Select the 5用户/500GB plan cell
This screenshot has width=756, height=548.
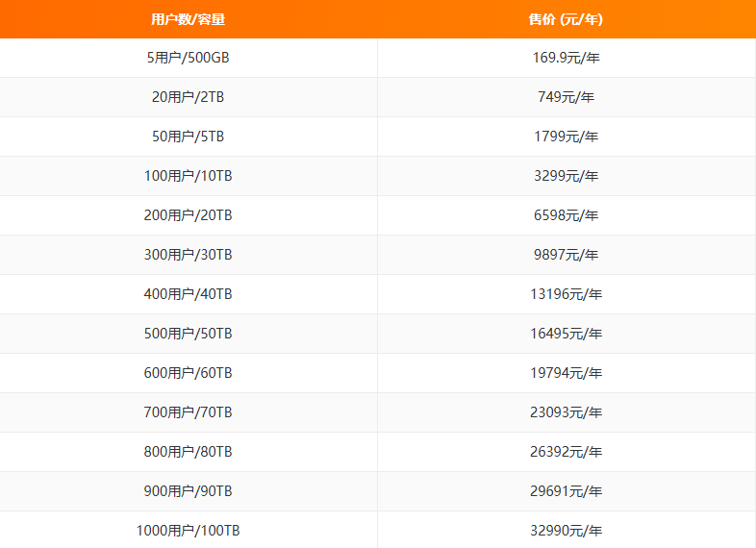[x=189, y=58]
